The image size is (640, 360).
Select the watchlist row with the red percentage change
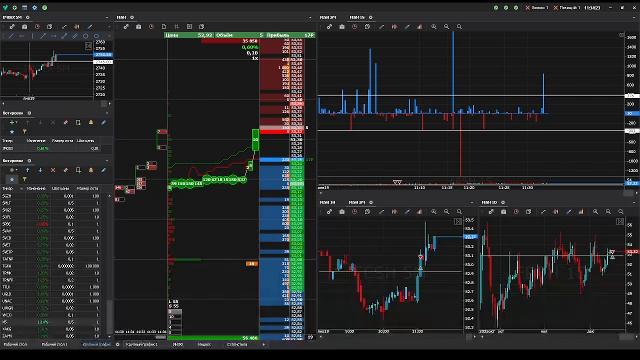[x=51, y=224]
